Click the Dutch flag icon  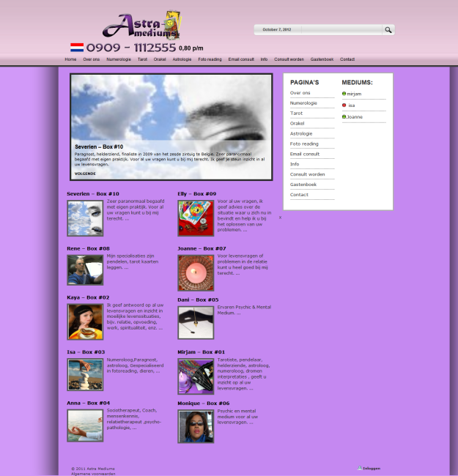(76, 47)
